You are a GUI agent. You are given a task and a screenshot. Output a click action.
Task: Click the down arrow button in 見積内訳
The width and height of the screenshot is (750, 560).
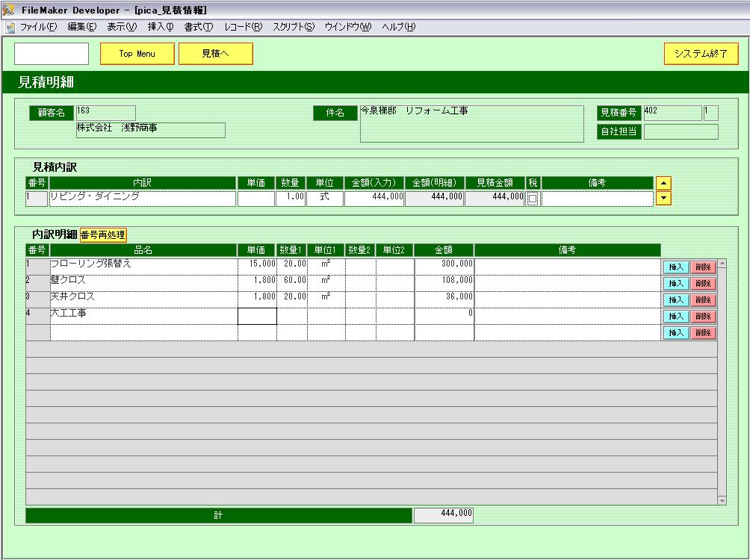663,198
